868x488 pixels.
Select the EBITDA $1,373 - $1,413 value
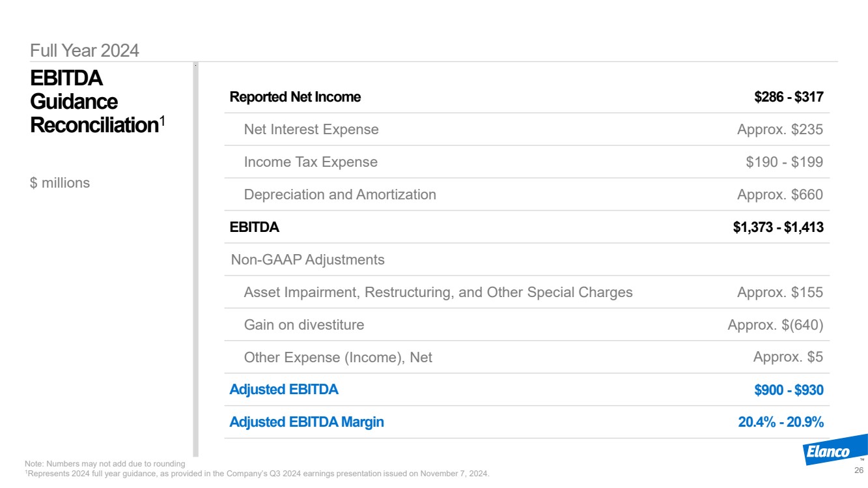pyautogui.click(x=778, y=227)
